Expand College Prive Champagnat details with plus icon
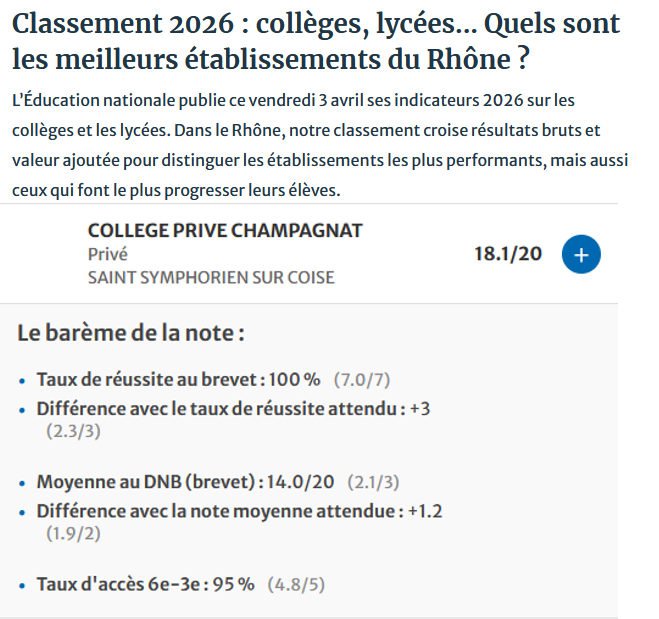 click(581, 254)
